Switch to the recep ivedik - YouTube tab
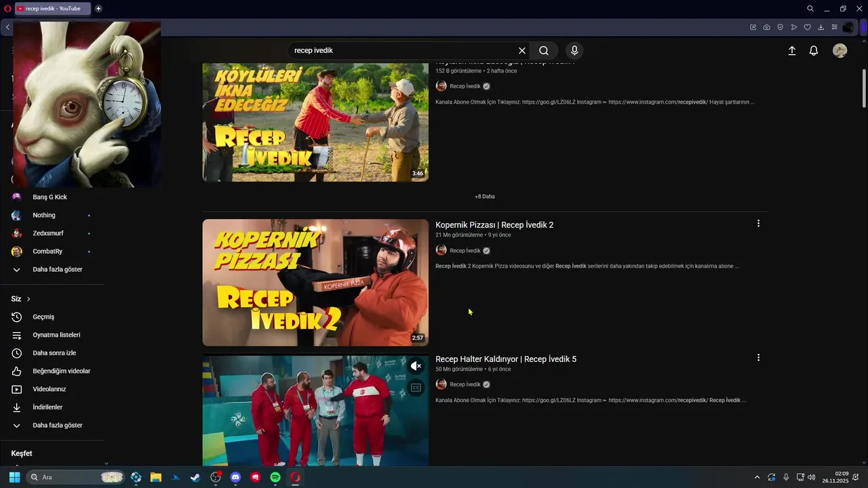Viewport: 868px width, 488px height. coord(53,9)
